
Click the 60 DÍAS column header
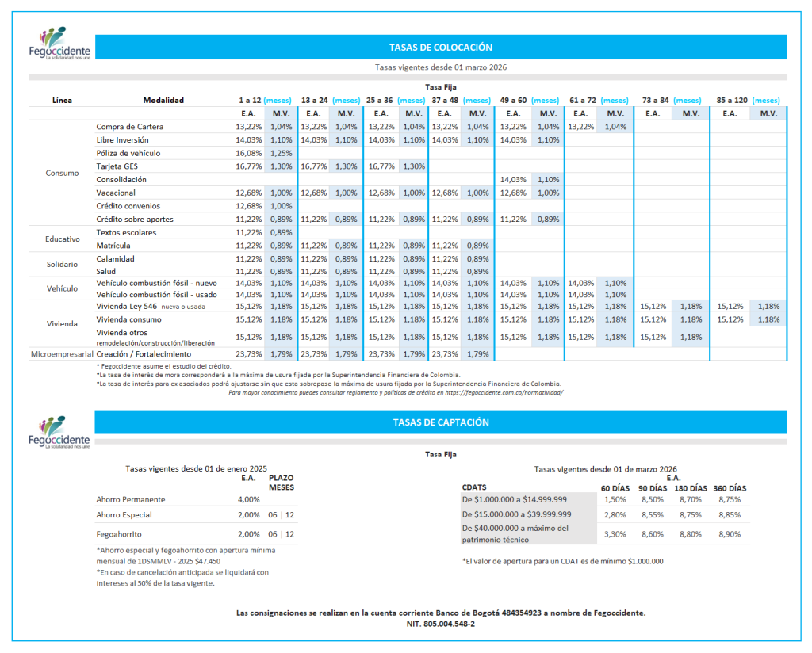pyautogui.click(x=614, y=488)
